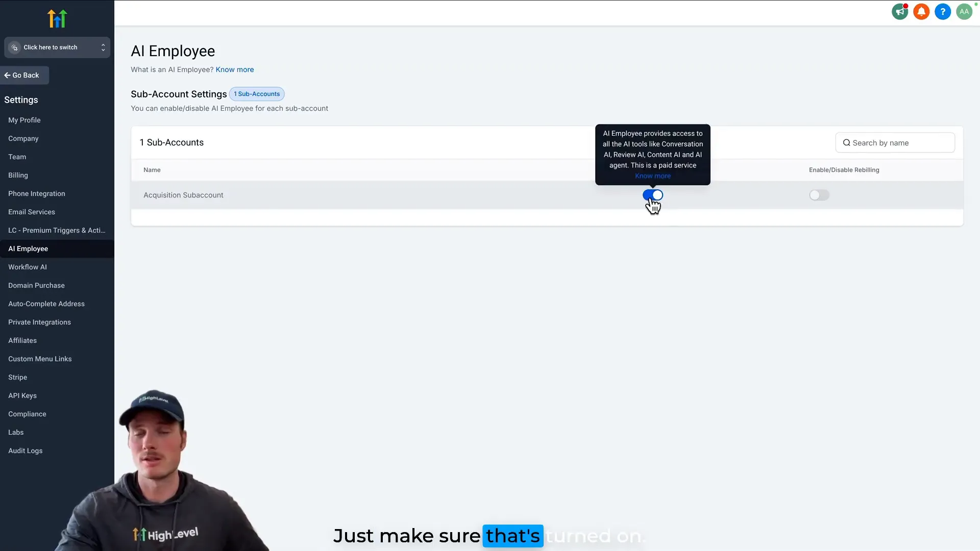Open Phone Integration settings
The height and width of the screenshot is (551, 980).
(36, 193)
